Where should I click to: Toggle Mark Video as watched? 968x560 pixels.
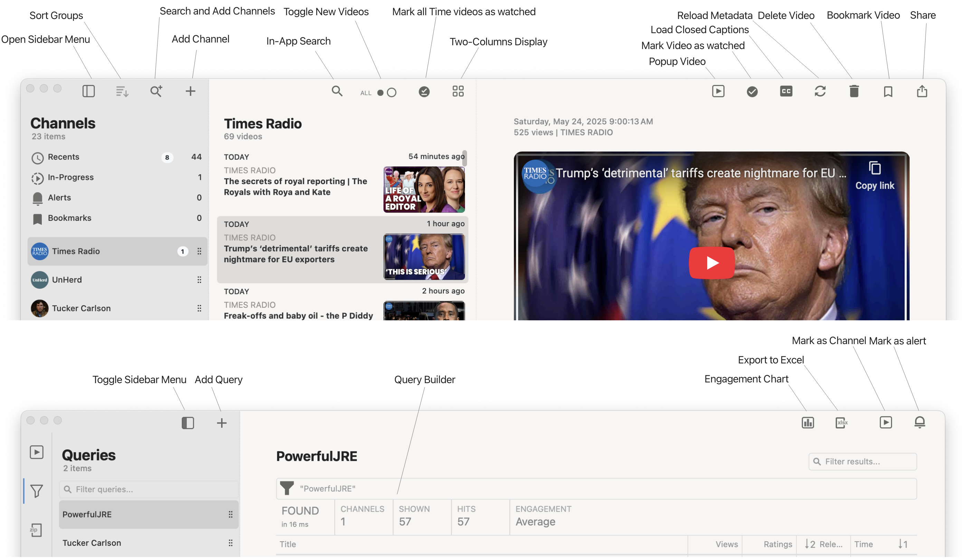click(752, 92)
